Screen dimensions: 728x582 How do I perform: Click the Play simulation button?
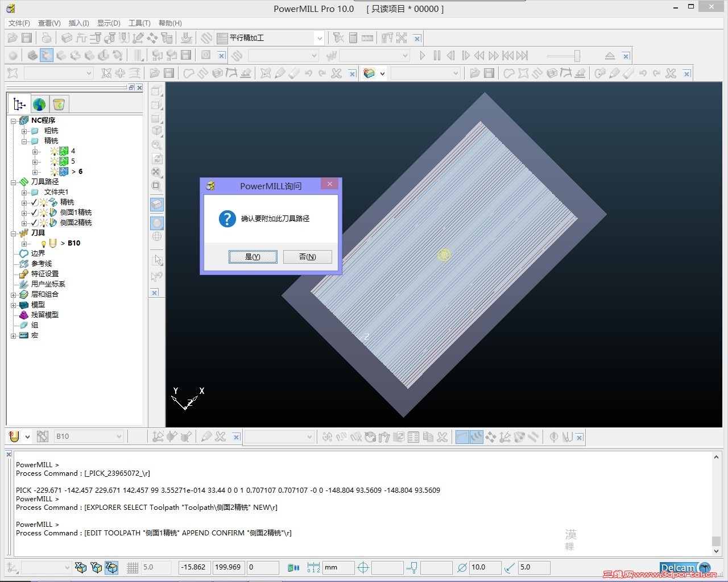point(422,56)
